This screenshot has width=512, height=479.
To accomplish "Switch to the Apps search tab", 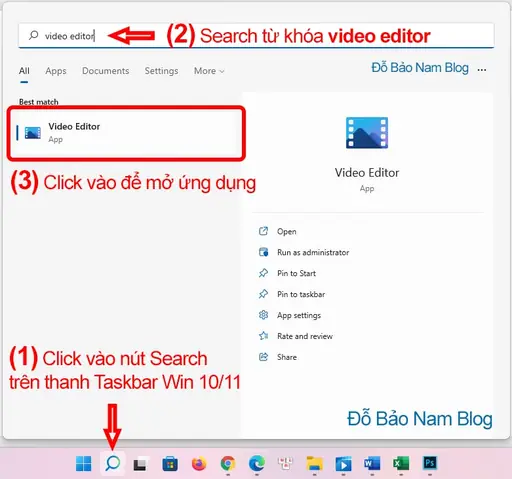I will (56, 71).
